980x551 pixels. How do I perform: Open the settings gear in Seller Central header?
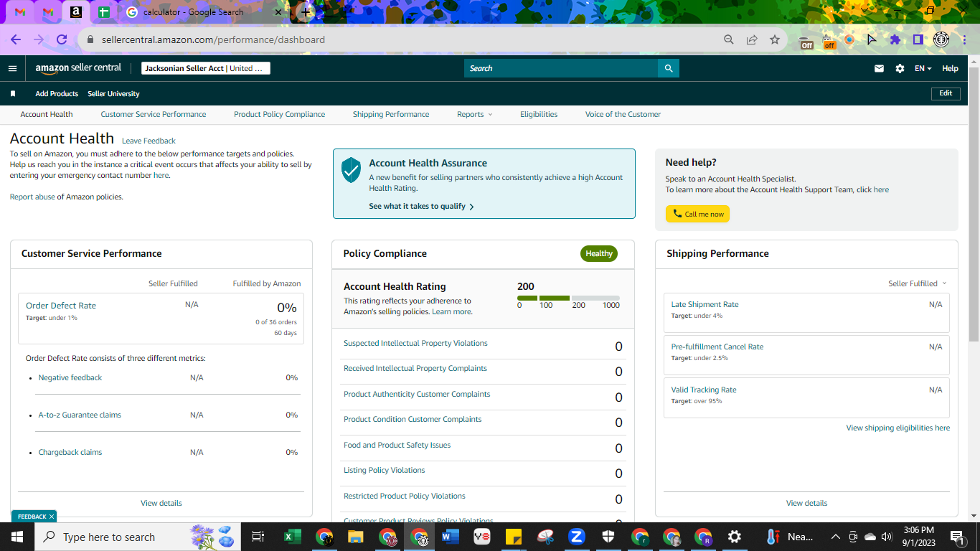click(x=900, y=68)
